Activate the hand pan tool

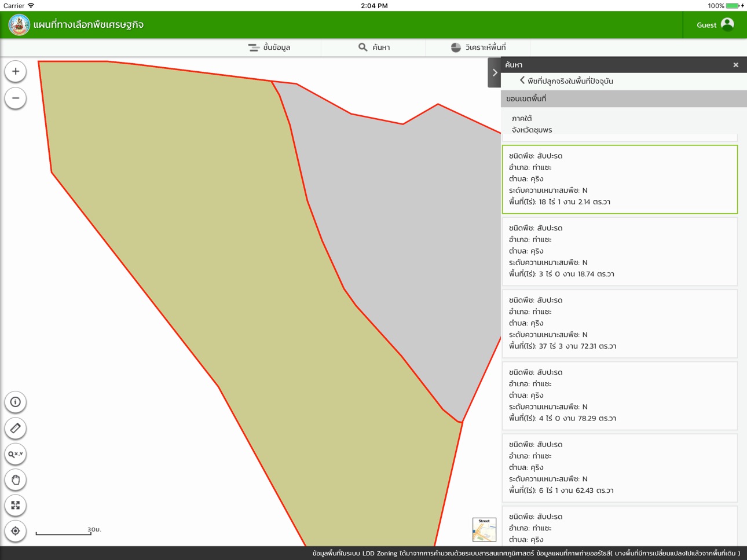pyautogui.click(x=16, y=480)
